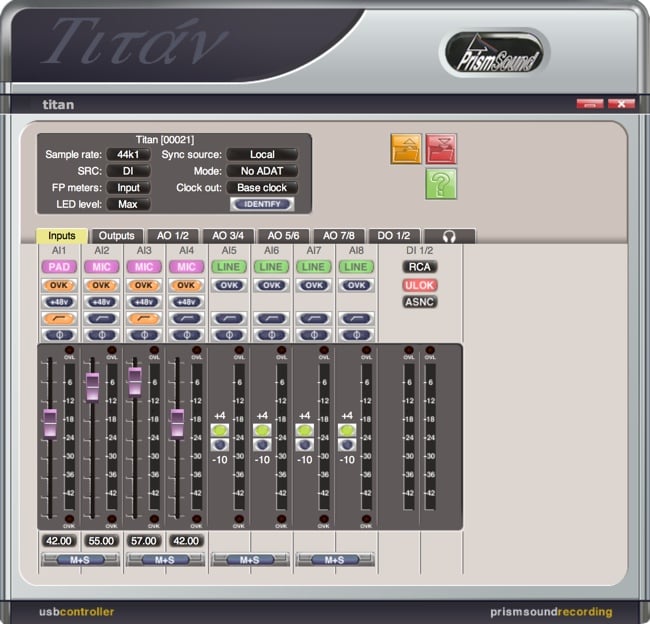Image resolution: width=650 pixels, height=626 pixels.
Task: Toggle Overkiller OVK on AI2
Action: pyautogui.click(x=102, y=285)
